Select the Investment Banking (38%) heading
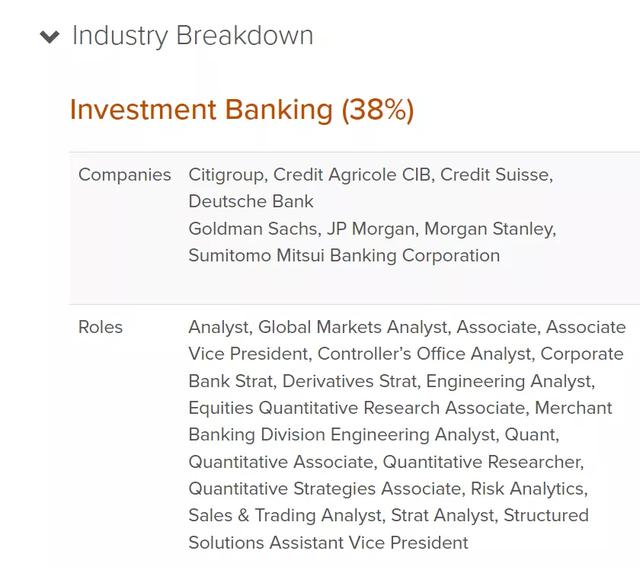640x567 pixels. pyautogui.click(x=241, y=109)
